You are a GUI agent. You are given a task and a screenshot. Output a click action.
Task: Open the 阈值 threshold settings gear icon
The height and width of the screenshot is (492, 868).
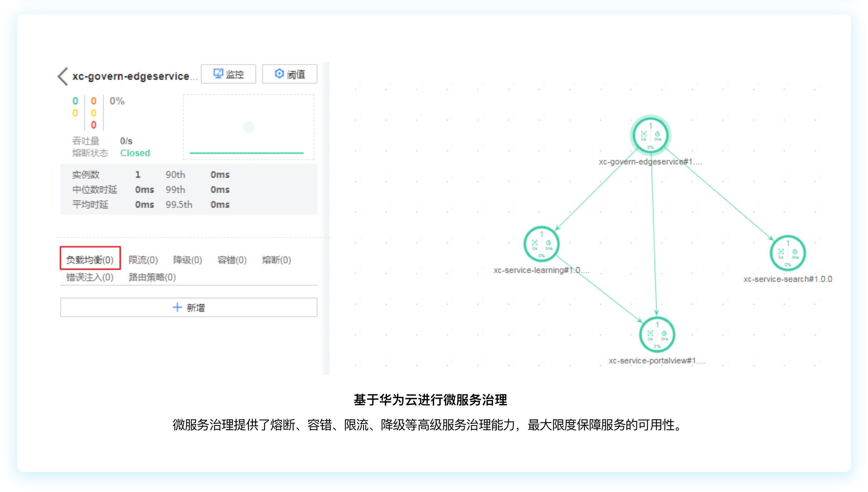coord(279,74)
